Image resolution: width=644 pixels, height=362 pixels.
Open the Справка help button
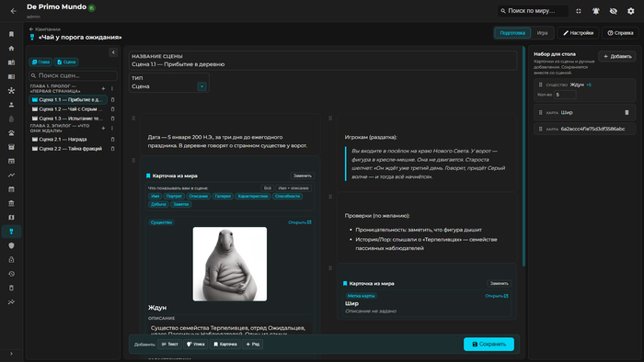[620, 33]
